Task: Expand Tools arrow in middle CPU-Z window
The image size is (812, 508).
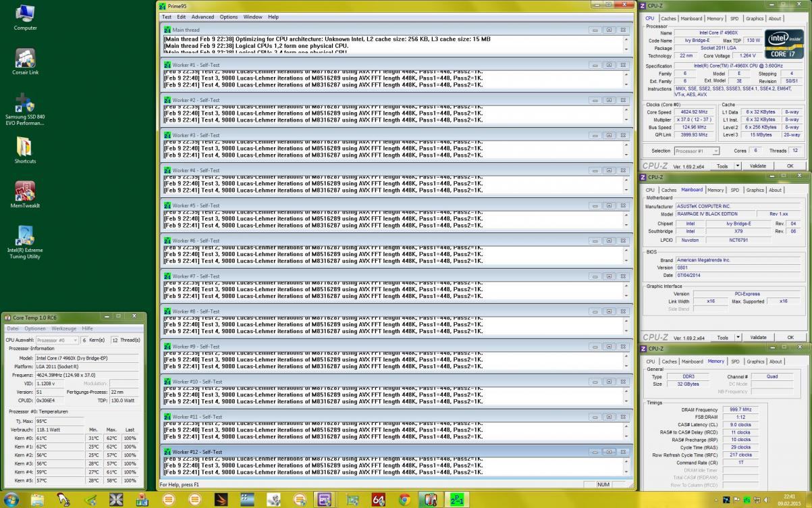Action: pos(738,337)
